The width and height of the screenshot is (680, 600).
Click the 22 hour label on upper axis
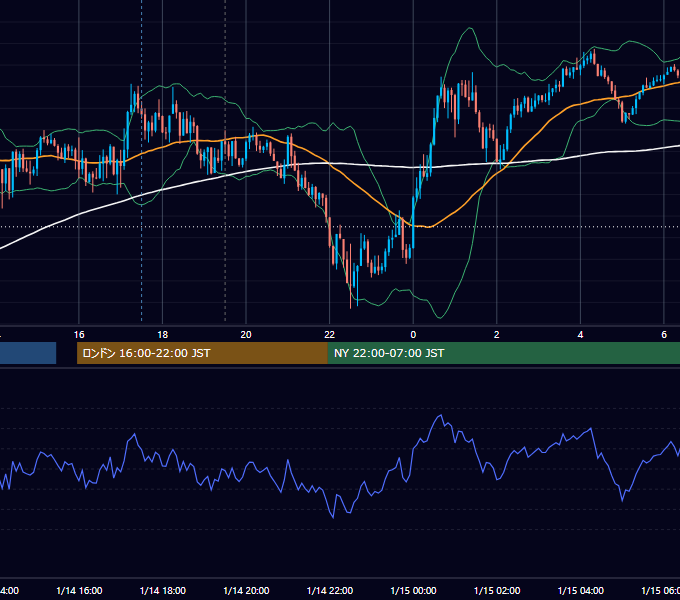pos(330,334)
